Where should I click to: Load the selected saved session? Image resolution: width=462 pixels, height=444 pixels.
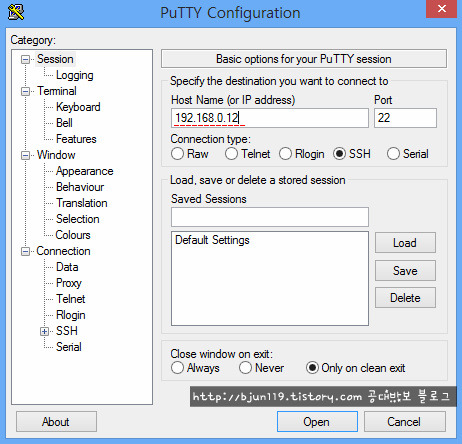(x=405, y=243)
